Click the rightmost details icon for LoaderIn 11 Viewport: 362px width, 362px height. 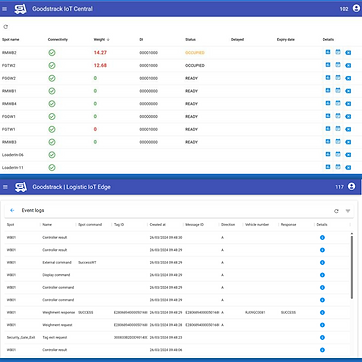coord(348,168)
